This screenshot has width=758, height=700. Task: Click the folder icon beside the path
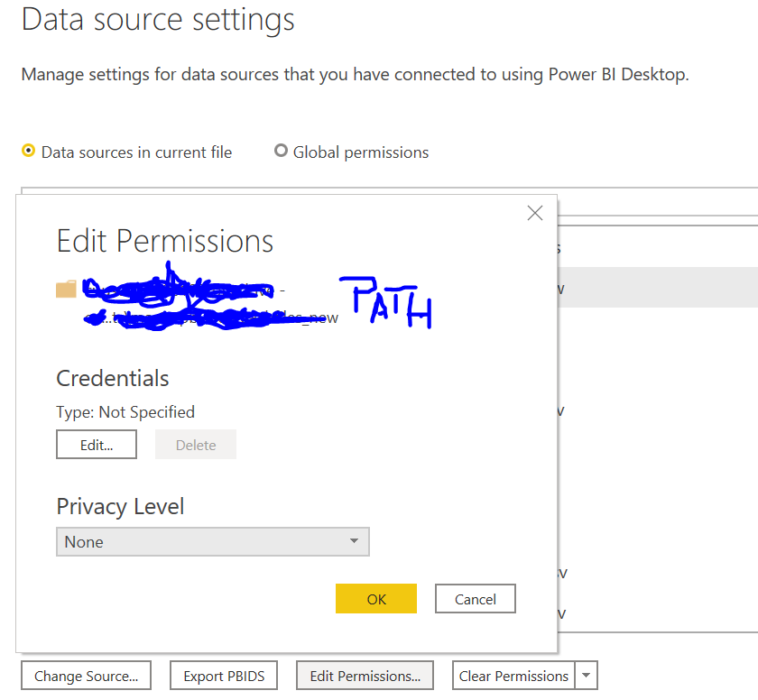click(x=66, y=289)
